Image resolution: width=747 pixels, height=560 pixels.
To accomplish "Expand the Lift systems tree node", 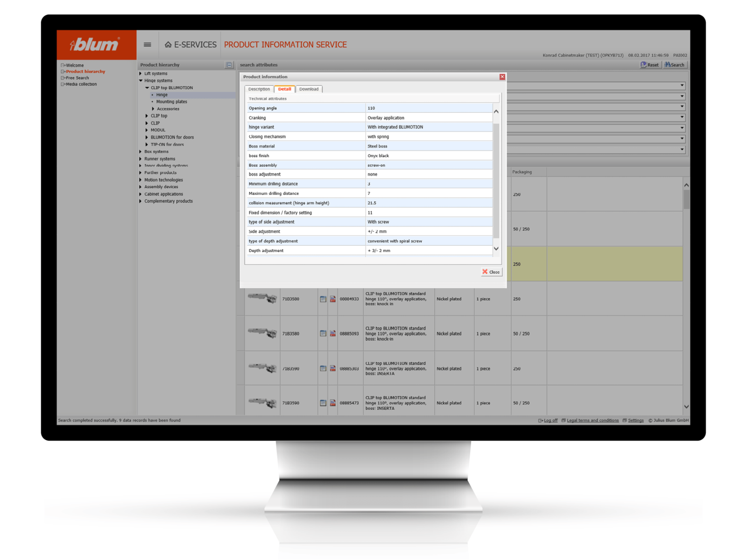I will point(140,73).
